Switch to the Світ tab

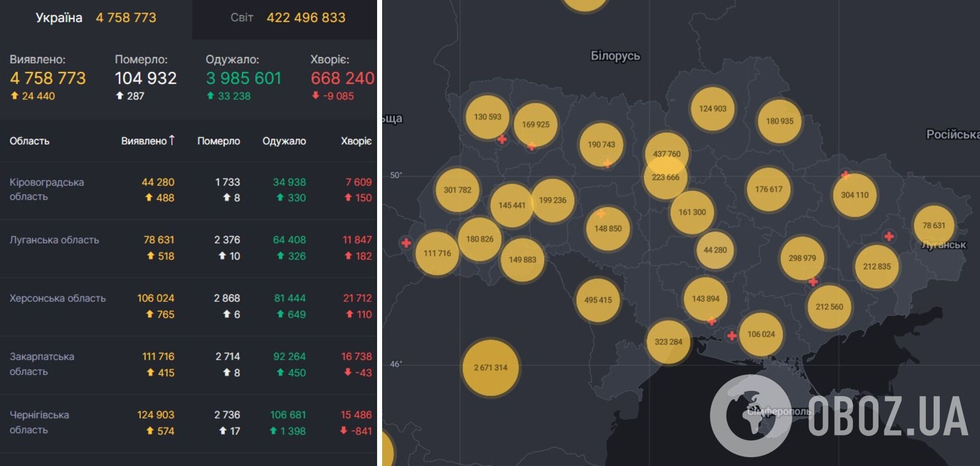click(284, 18)
